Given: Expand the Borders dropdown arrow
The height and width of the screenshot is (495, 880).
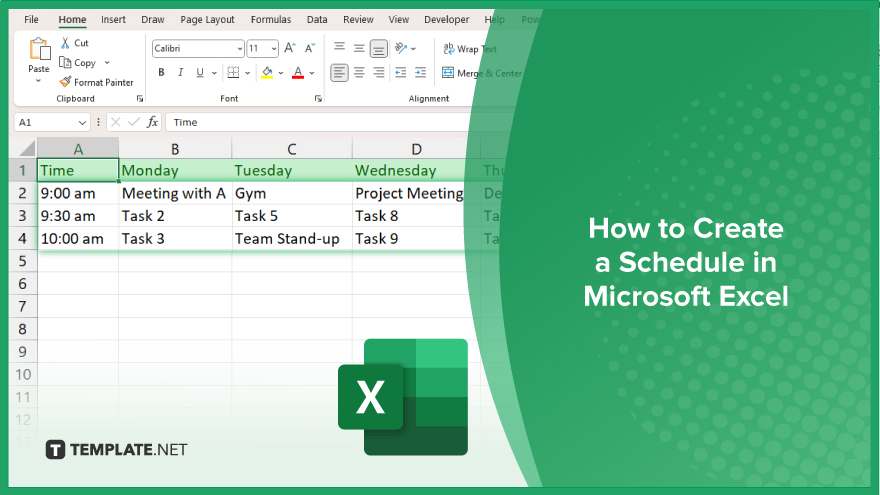Looking at the screenshot, I should click(248, 73).
